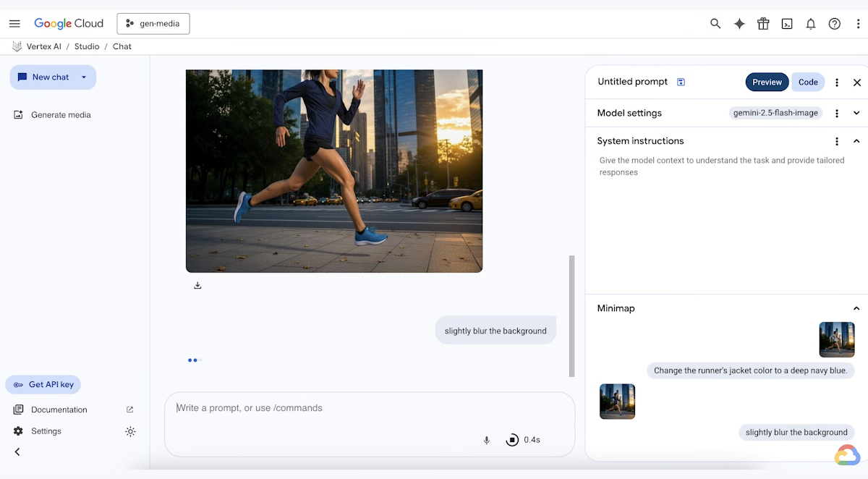Open the Studio breadcrumb link
The image size is (868, 479).
(87, 46)
